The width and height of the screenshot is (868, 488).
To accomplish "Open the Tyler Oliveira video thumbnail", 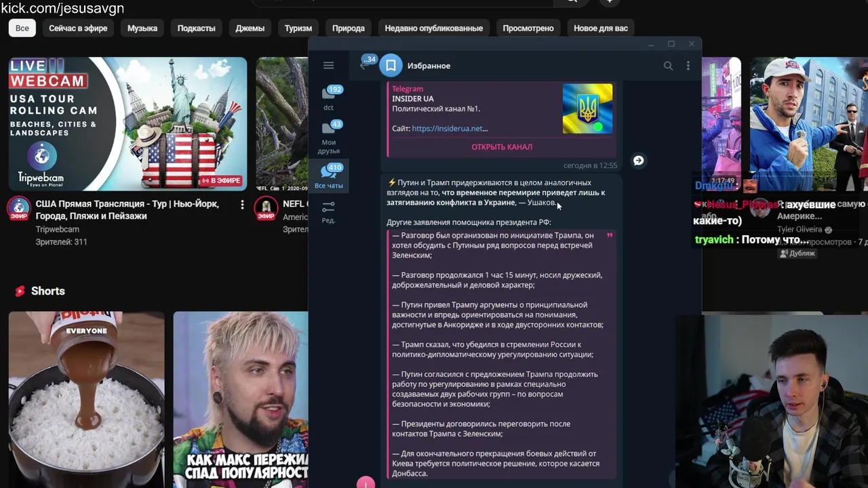I will coord(808,124).
